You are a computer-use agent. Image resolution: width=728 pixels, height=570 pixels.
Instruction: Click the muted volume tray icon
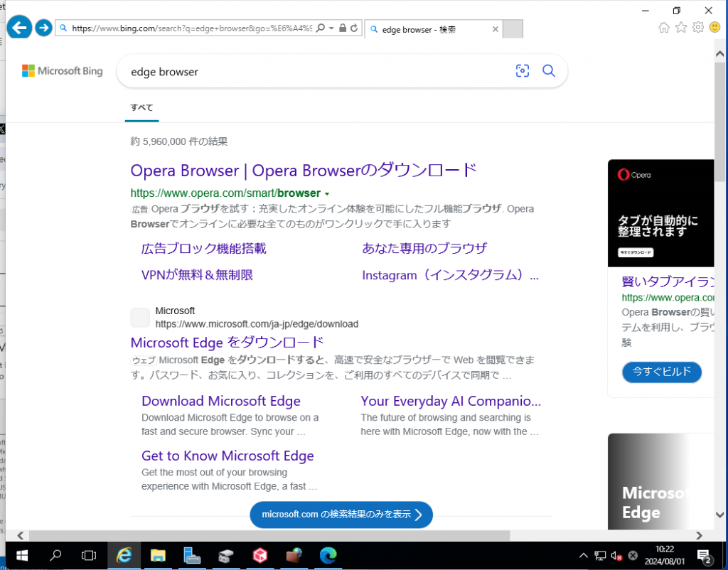click(616, 556)
